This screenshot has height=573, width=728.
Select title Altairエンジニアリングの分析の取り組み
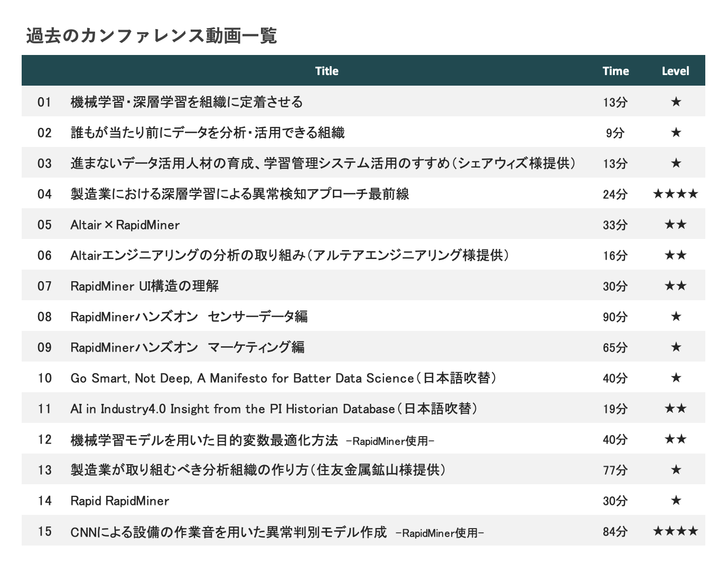290,255
